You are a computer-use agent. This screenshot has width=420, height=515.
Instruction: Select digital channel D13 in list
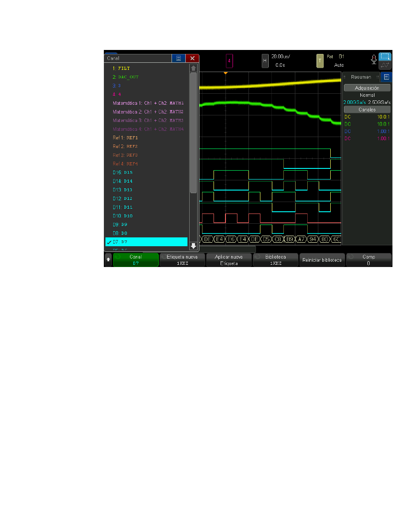(146, 190)
